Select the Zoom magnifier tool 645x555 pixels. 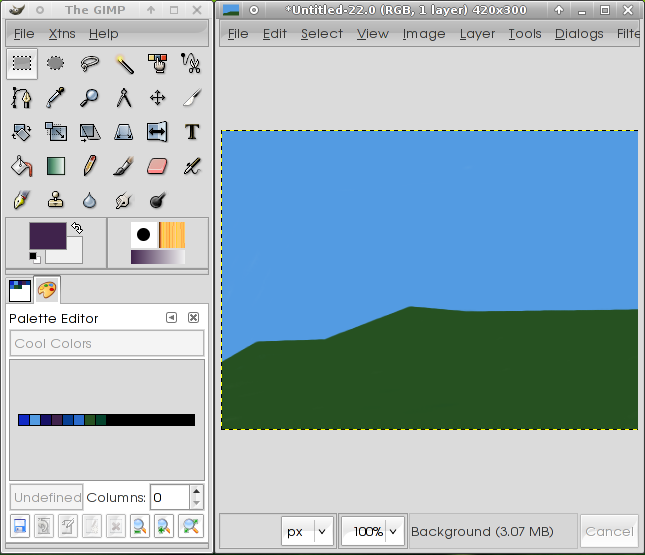[x=90, y=98]
